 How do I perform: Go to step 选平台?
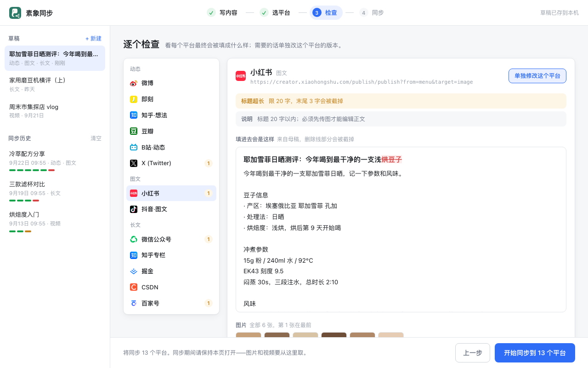coord(276,13)
